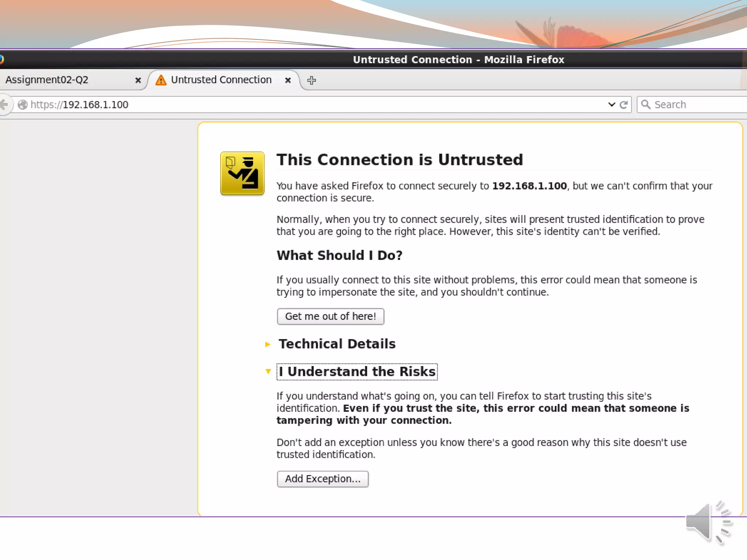Close the Untrusted Connection tab
The width and height of the screenshot is (747, 560).
(x=288, y=80)
